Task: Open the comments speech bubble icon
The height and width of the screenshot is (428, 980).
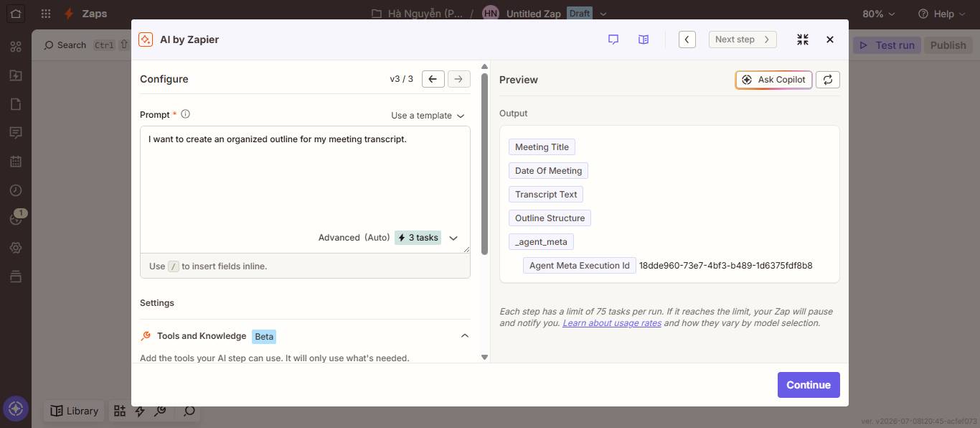Action: tap(613, 39)
